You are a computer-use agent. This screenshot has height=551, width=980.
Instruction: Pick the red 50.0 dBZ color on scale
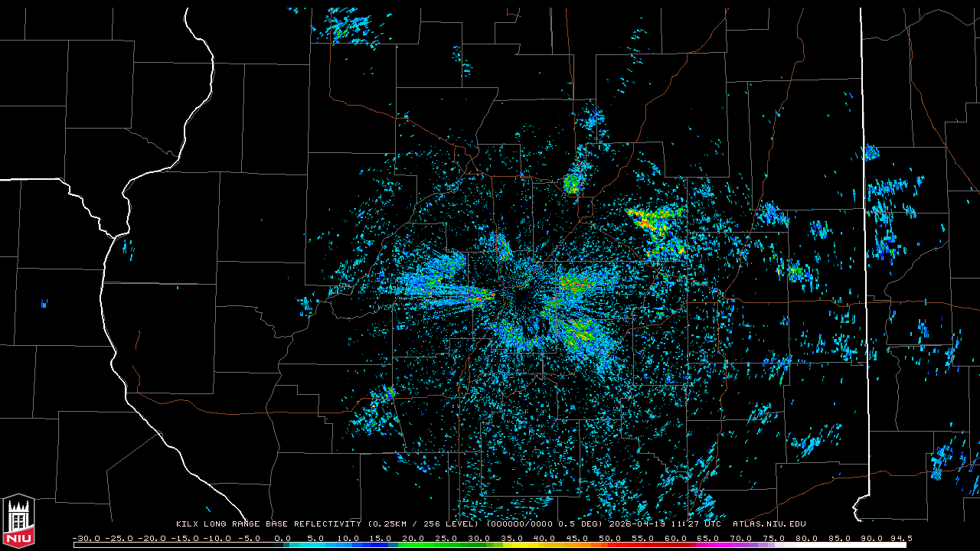(610, 545)
